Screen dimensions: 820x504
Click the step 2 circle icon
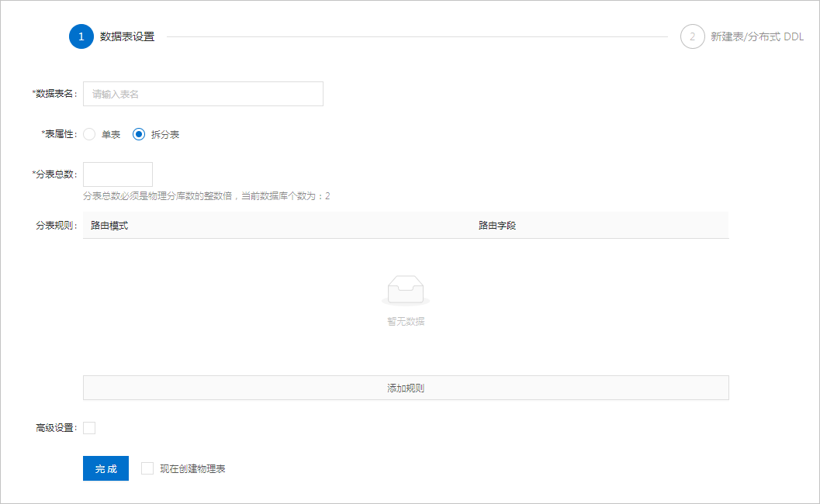pos(693,36)
